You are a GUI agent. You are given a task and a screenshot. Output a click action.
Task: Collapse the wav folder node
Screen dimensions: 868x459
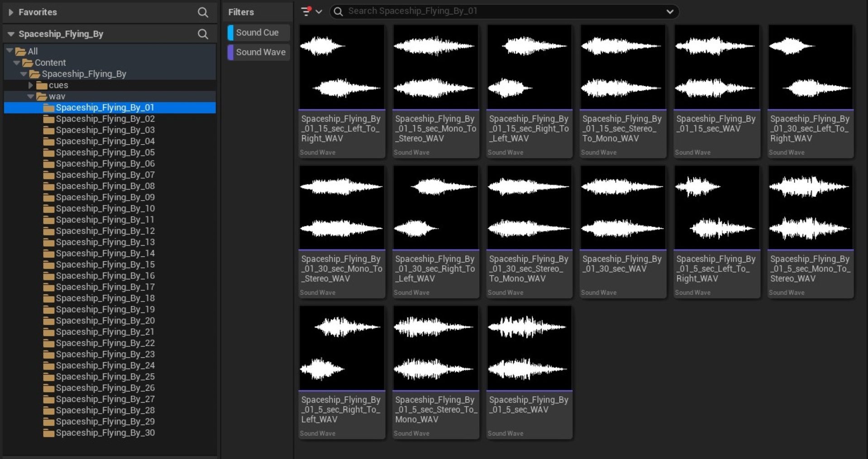pyautogui.click(x=31, y=96)
